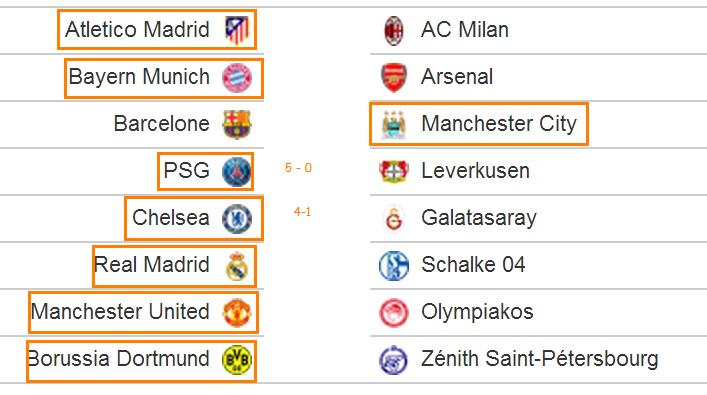Select the Galatasaray emblem

point(394,219)
